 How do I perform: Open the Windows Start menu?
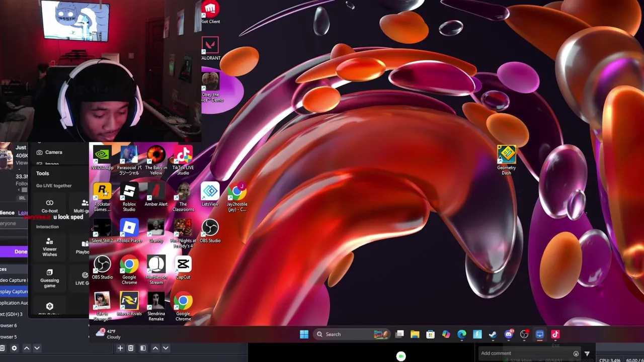click(304, 334)
